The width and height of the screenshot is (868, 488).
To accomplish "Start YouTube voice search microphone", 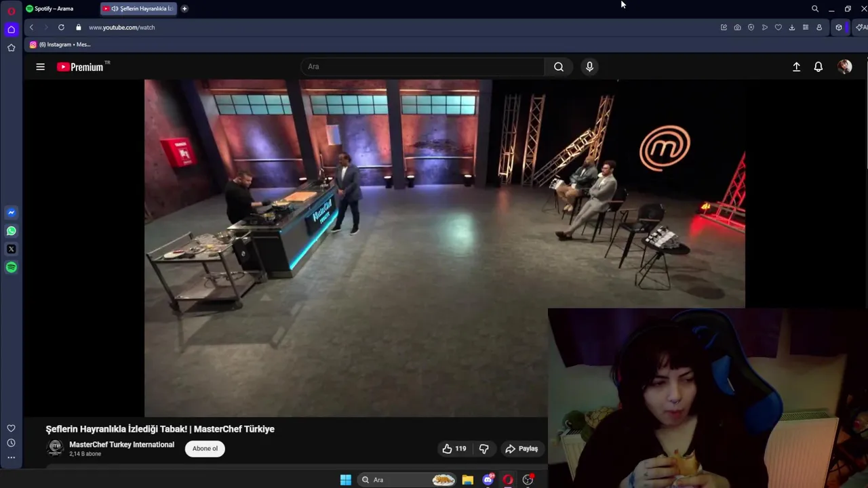I will pyautogui.click(x=589, y=66).
